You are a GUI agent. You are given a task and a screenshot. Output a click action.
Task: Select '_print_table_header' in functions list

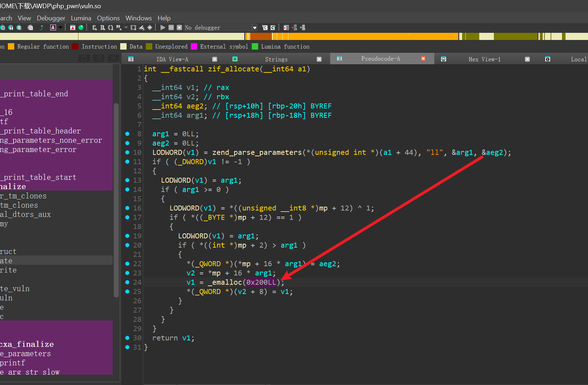coord(41,131)
